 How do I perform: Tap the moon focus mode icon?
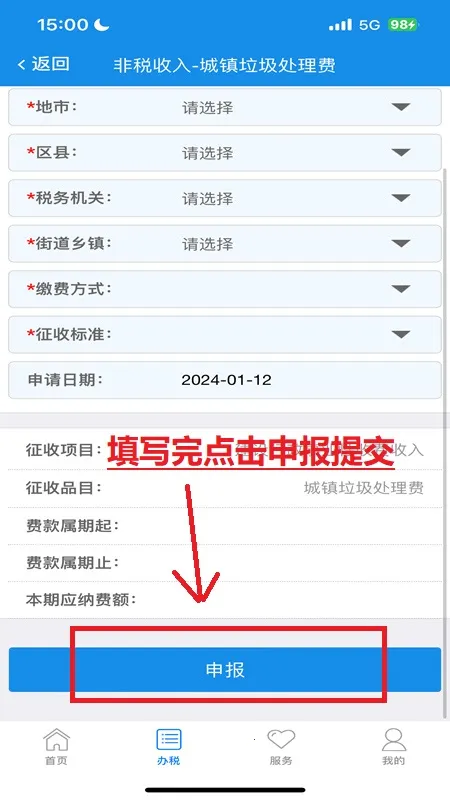point(102,24)
